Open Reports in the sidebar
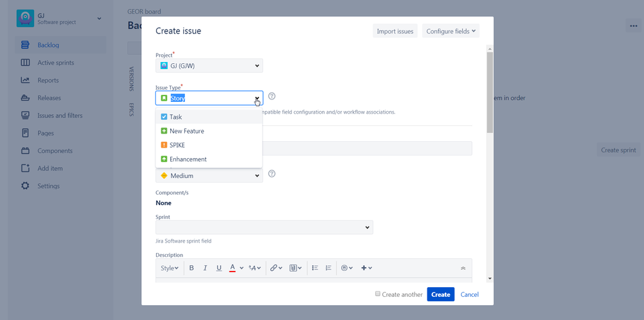The width and height of the screenshot is (644, 320). [x=61, y=80]
